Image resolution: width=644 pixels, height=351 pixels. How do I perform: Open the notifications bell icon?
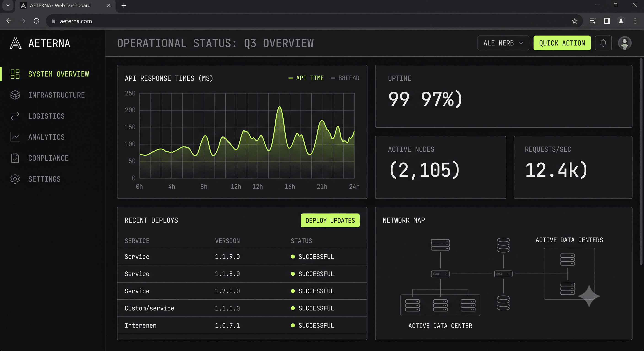point(603,43)
